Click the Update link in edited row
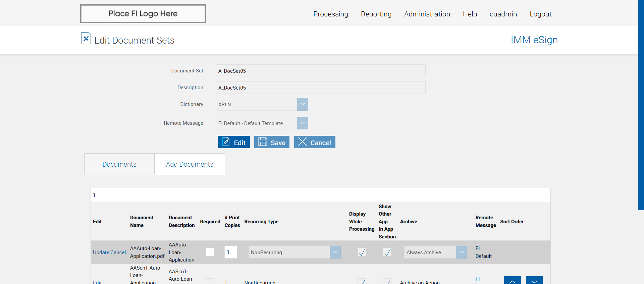The height and width of the screenshot is (284, 644). click(x=101, y=252)
